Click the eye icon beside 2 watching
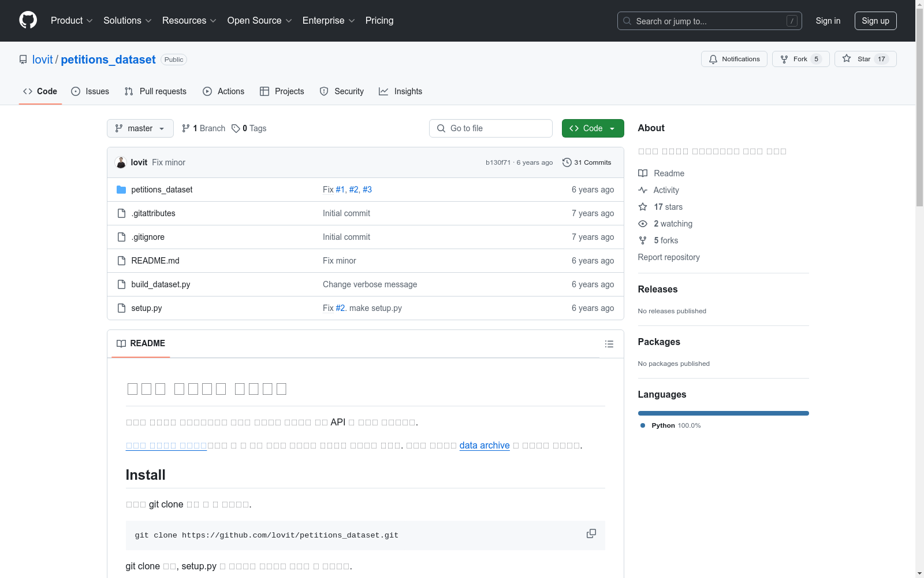Image resolution: width=924 pixels, height=578 pixels. [x=643, y=224]
